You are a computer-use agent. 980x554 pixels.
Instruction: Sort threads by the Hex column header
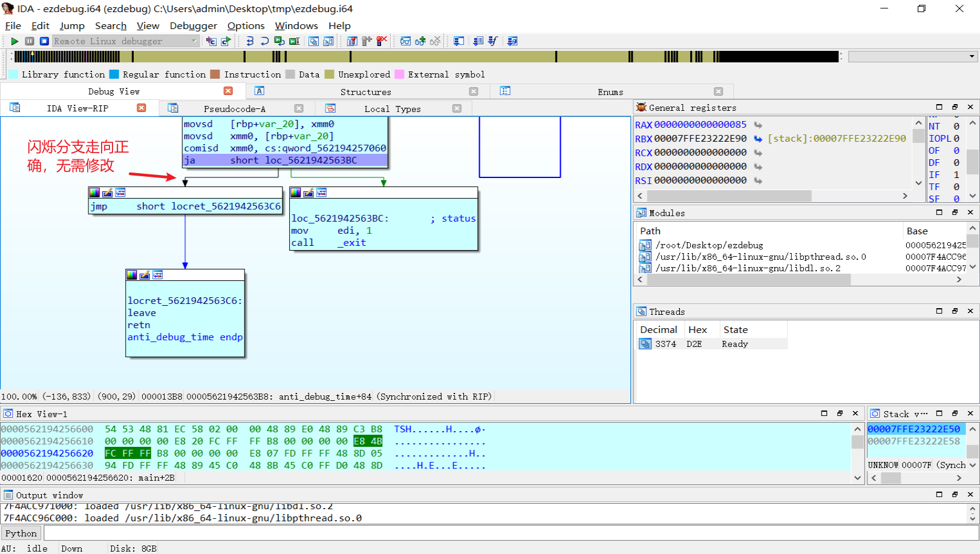point(702,329)
